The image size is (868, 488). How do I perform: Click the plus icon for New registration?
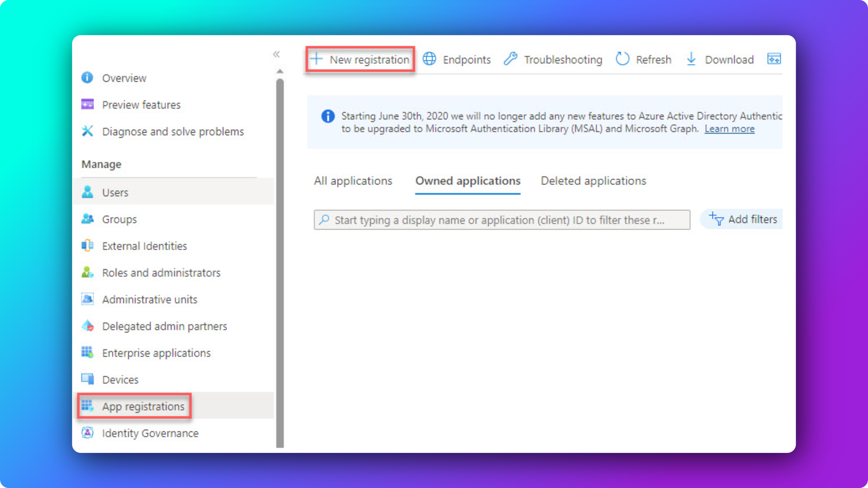(316, 59)
